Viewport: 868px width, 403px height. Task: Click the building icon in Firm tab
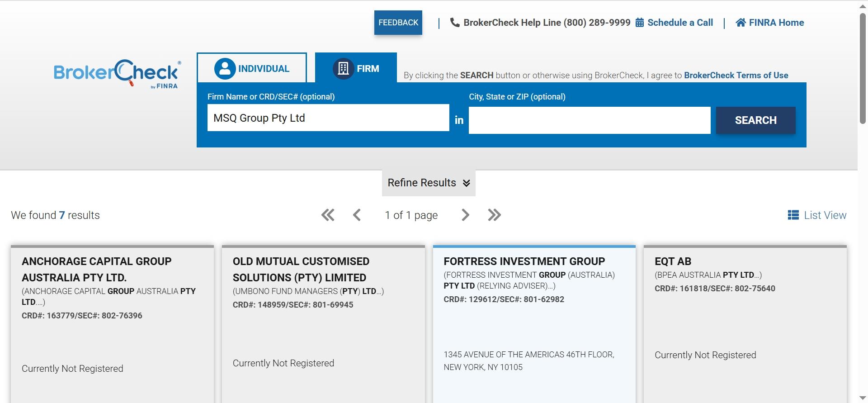tap(343, 69)
